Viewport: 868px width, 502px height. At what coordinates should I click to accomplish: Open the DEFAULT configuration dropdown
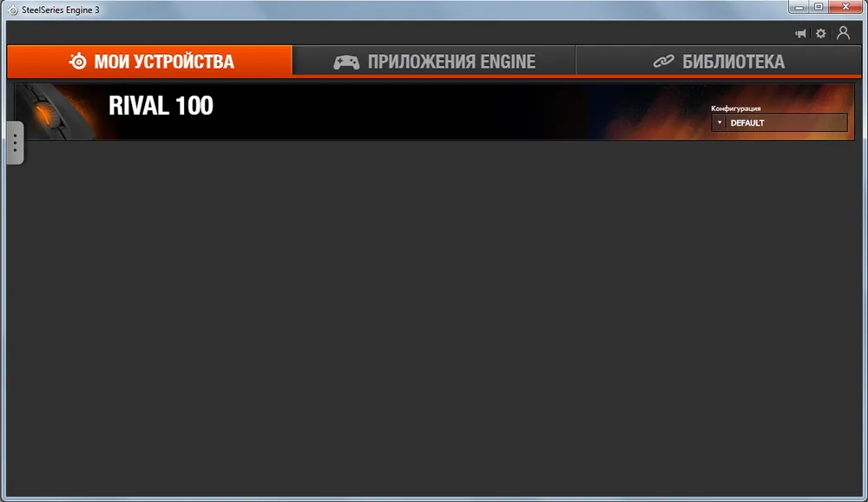(779, 122)
